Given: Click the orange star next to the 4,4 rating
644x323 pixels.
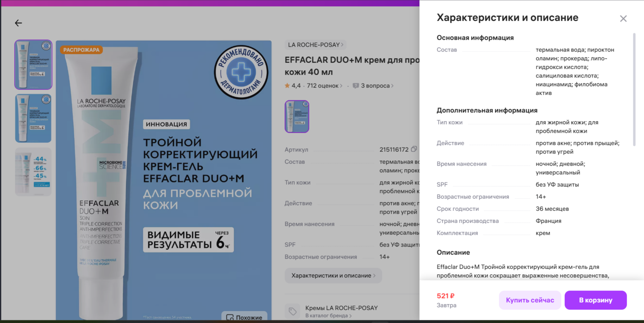Looking at the screenshot, I should (287, 85).
